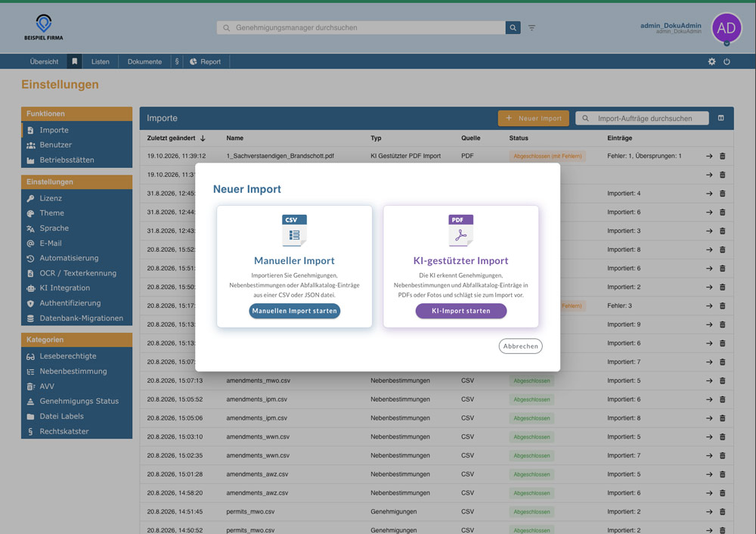Screen dimensions: 756x534
Task: Click the search magnifier button in top search bar
Action: point(513,28)
